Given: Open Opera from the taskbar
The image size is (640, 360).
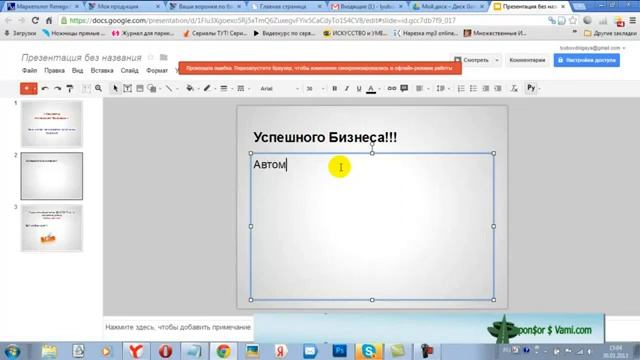Looking at the screenshot, I should coord(165,351).
